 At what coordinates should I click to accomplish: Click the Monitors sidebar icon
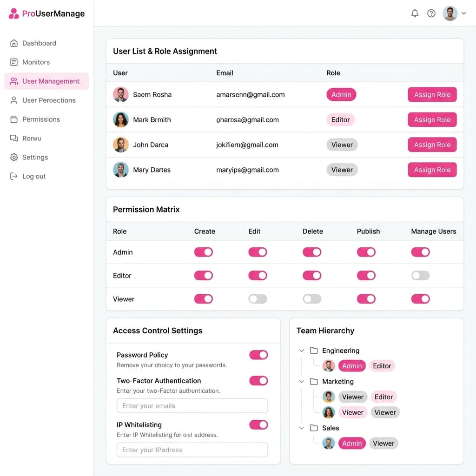[x=14, y=62]
